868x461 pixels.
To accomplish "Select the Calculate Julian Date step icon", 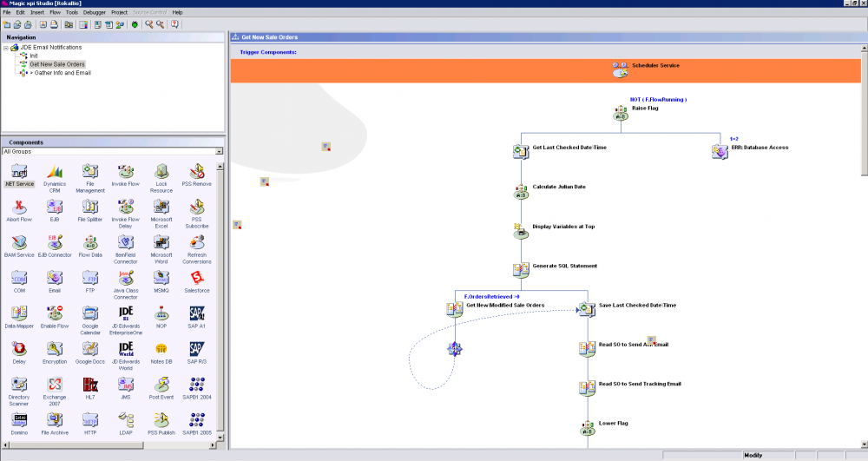I will tap(521, 192).
